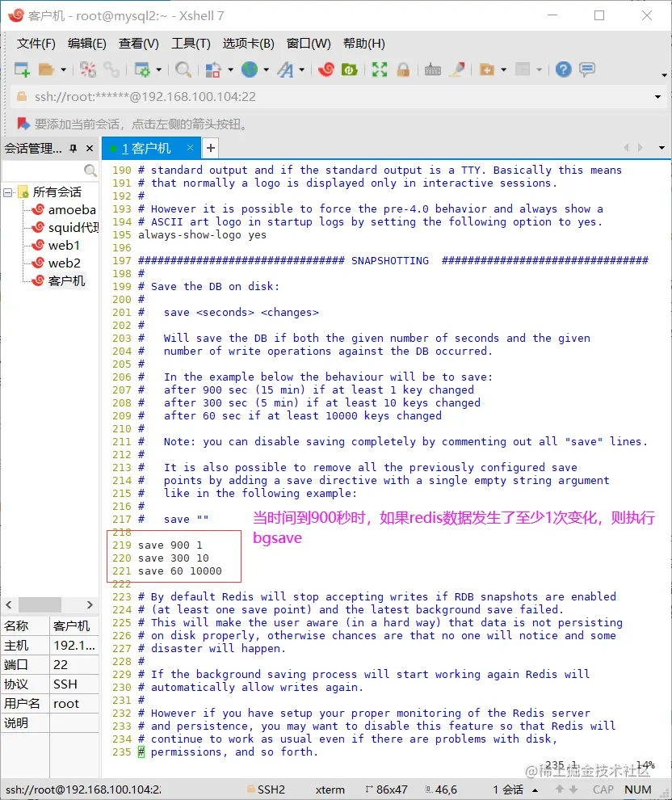
Task: Open the 帮助(H) menu
Action: [364, 44]
